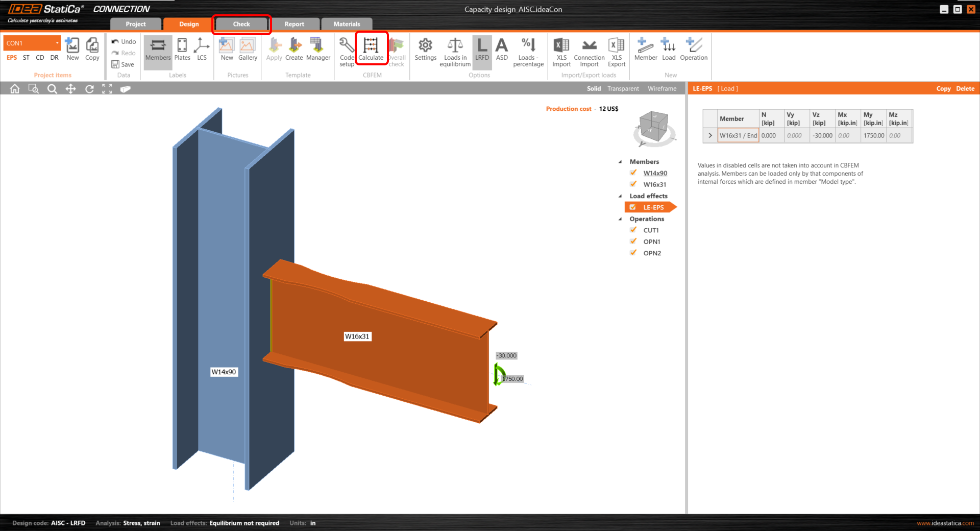Click the home view icon

(15, 89)
